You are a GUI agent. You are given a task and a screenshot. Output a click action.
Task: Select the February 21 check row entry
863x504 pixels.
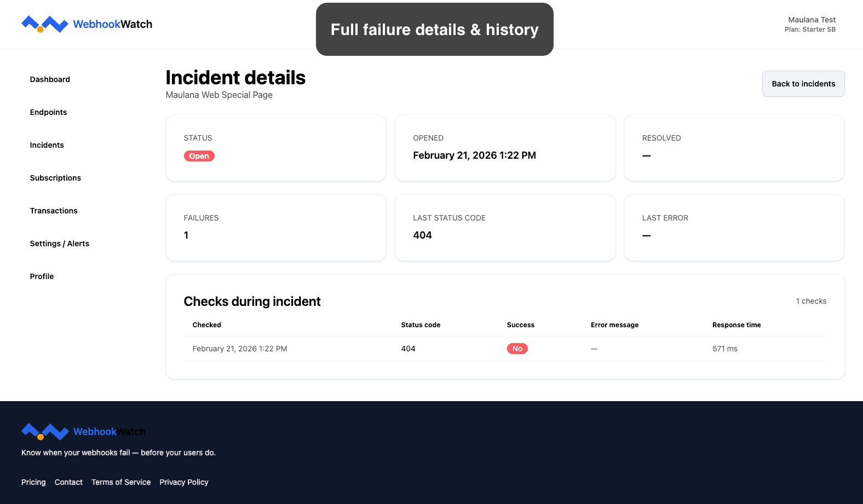tap(240, 349)
